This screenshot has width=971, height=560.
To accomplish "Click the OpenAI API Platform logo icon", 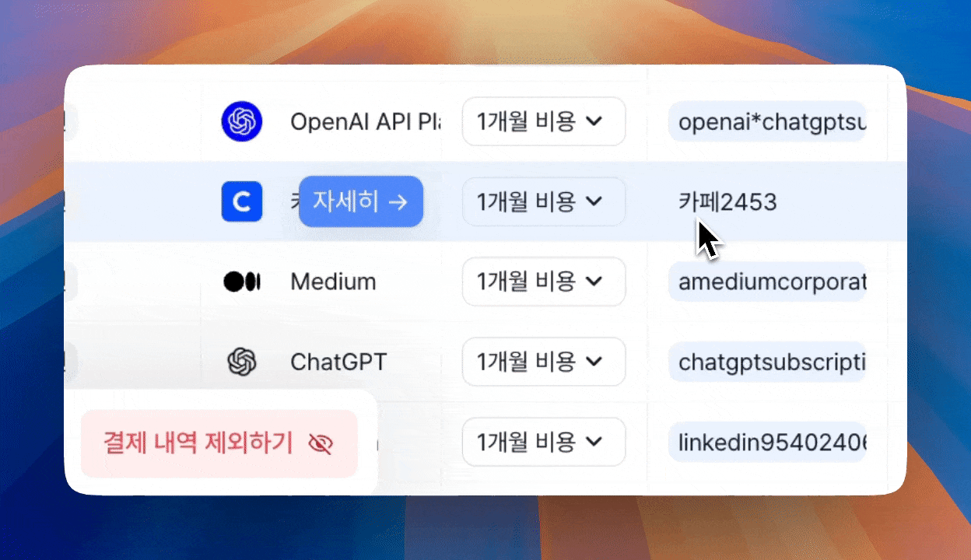I will 241,122.
